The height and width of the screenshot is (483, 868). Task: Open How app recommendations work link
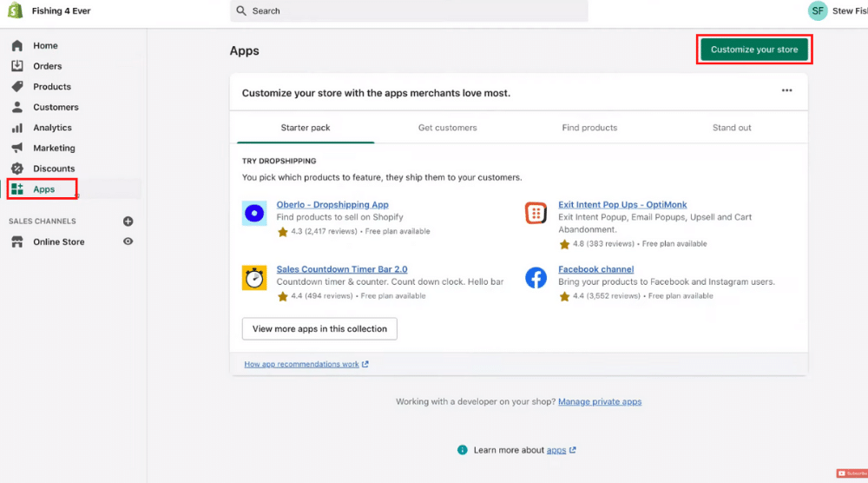(302, 364)
